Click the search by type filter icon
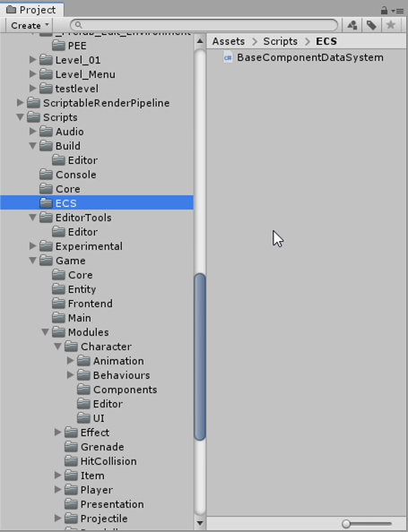This screenshot has height=532, width=408. [352, 25]
